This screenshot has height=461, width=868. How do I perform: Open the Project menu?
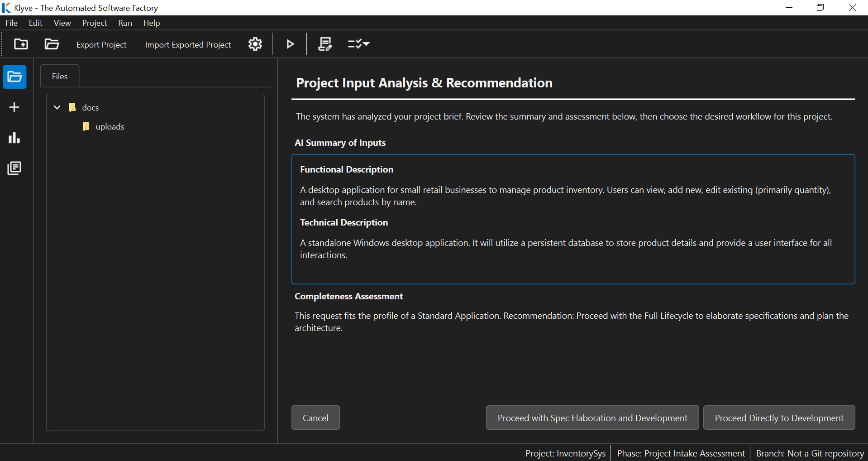[95, 23]
